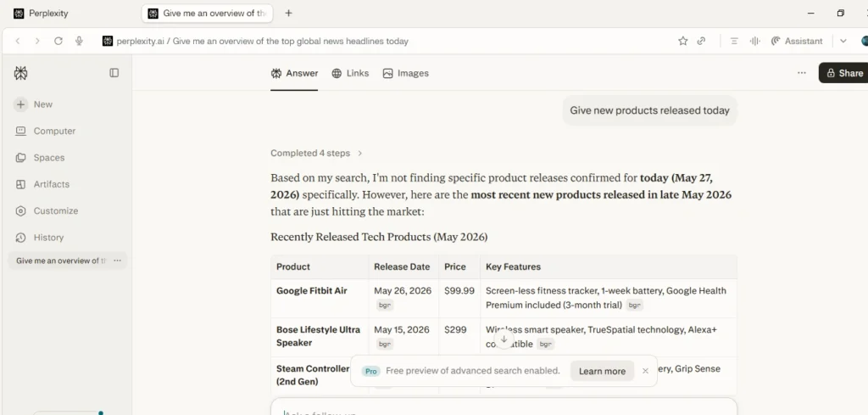Screen dimensions: 868x415
Task: Switch to the Answer tab
Action: [294, 73]
